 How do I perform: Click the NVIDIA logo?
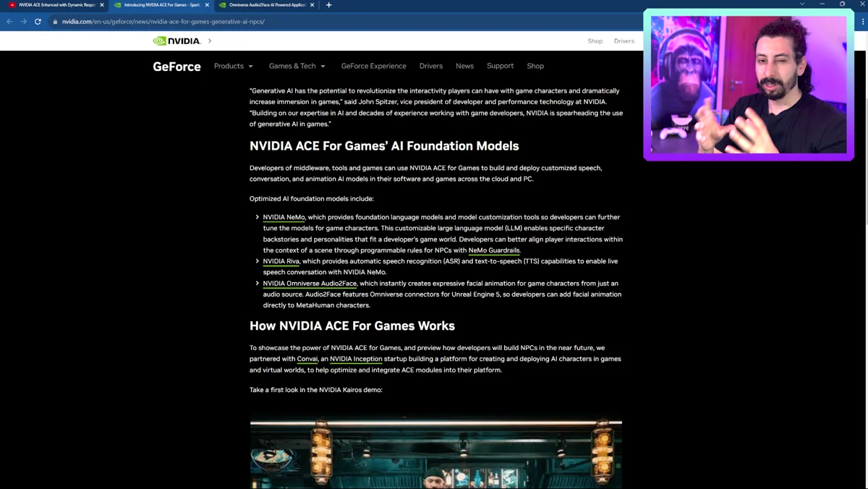click(x=176, y=41)
